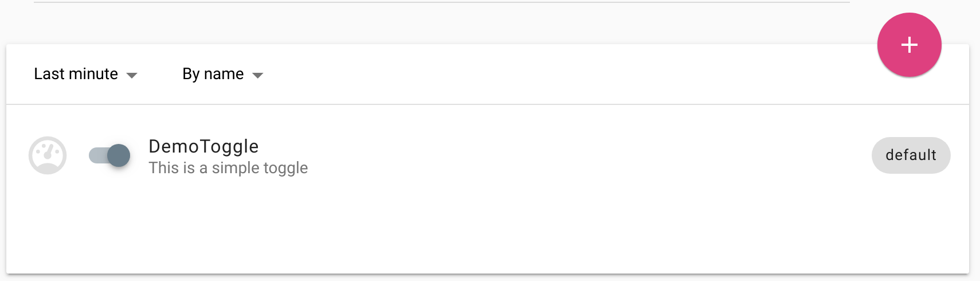Open the Last minute time range dropdown

point(85,74)
